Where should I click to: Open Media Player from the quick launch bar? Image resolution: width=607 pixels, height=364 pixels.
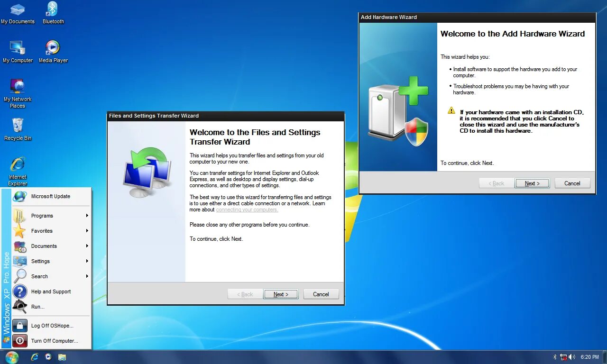48,357
